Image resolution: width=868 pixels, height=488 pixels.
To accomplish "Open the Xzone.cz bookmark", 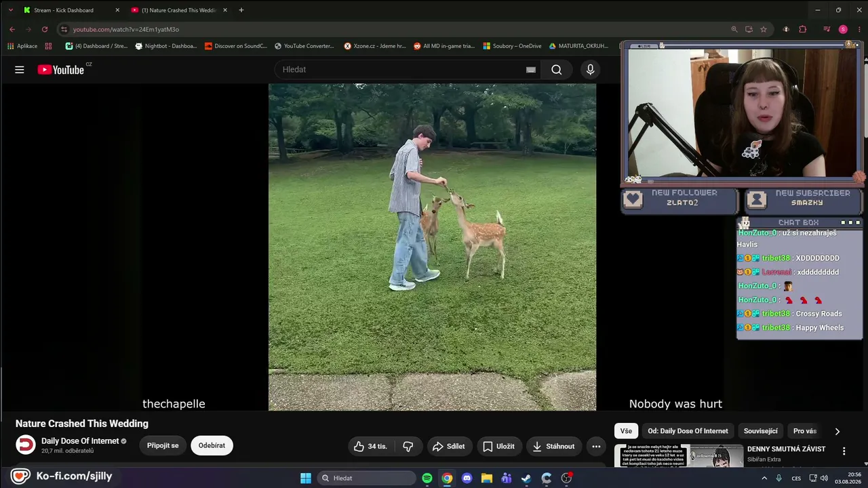I will click(x=375, y=46).
